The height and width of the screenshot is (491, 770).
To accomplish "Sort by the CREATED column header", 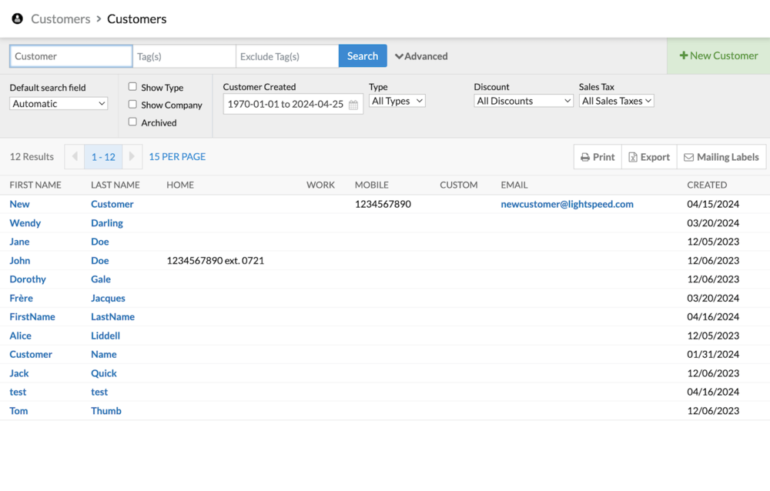I will [706, 185].
